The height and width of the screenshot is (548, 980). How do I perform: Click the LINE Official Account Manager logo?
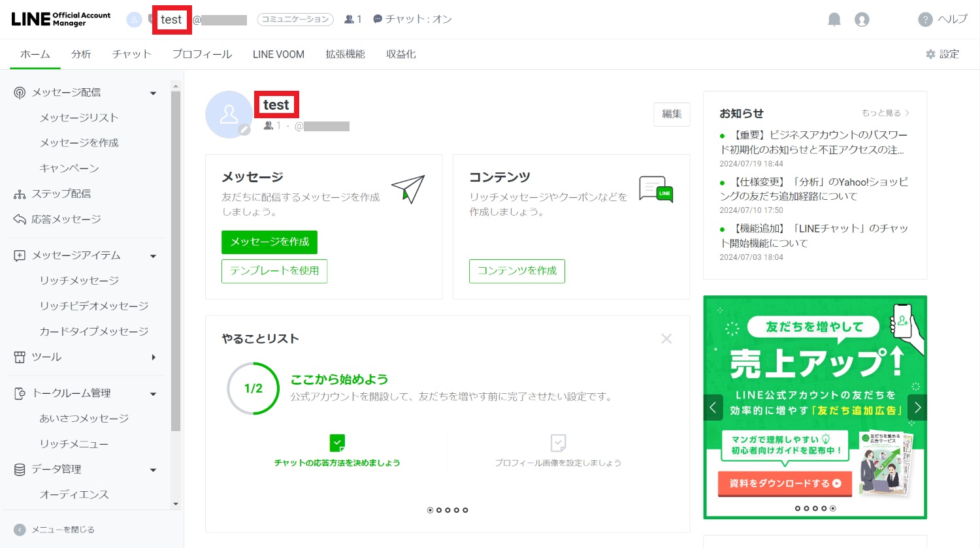(x=61, y=19)
